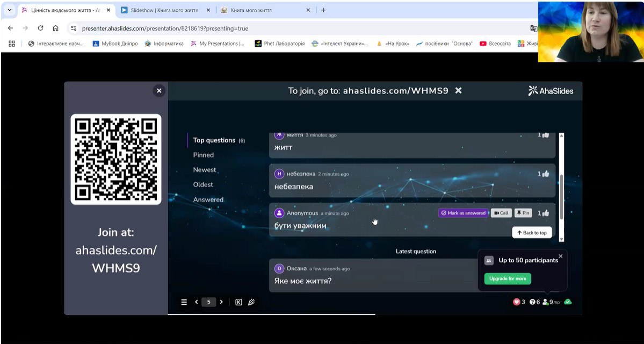Open «На Урок» bookmark

[x=393, y=43]
